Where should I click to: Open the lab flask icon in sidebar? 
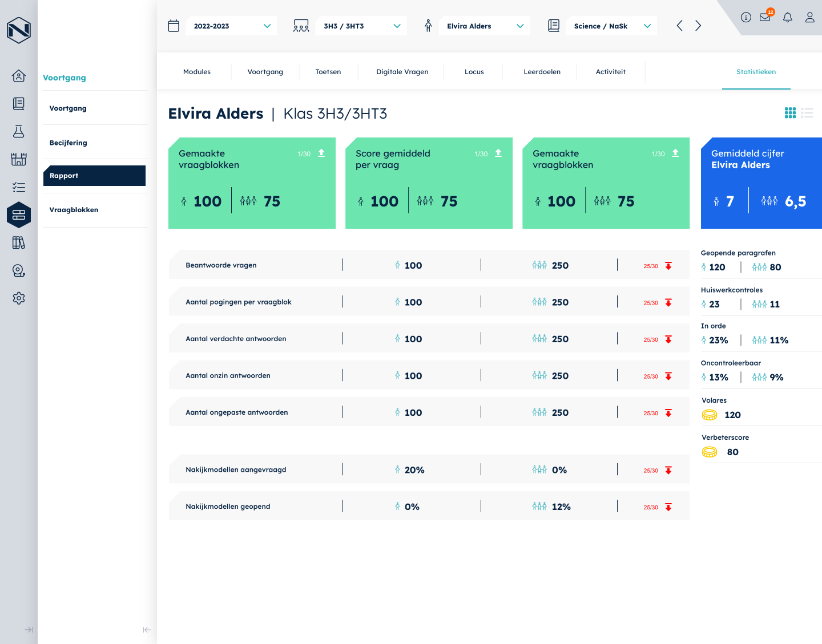tap(19, 131)
